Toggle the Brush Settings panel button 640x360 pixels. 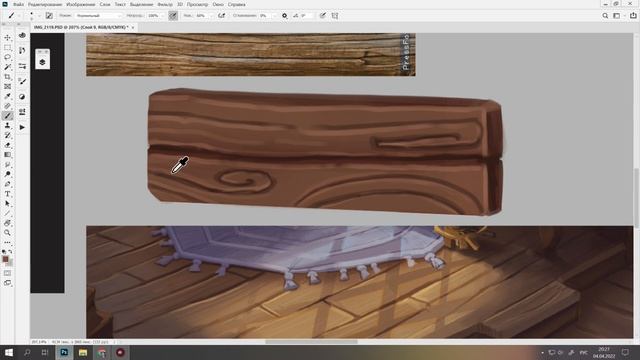(x=49, y=16)
